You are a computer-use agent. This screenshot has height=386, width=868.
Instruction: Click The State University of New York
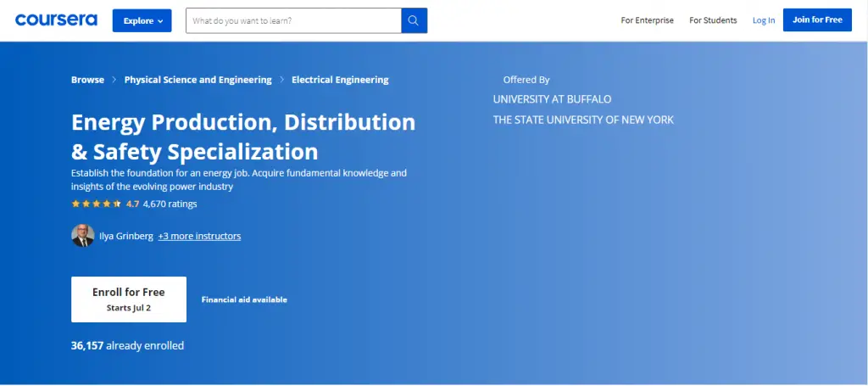[x=583, y=120]
